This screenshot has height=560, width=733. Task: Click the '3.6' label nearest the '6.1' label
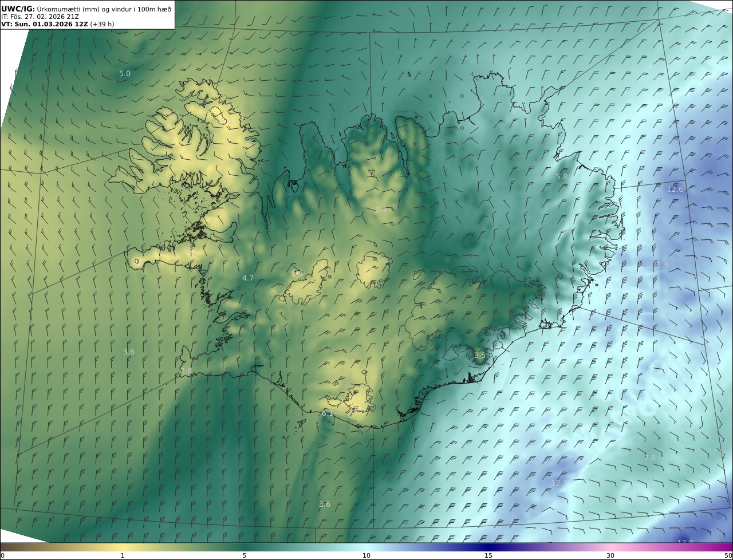click(325, 504)
